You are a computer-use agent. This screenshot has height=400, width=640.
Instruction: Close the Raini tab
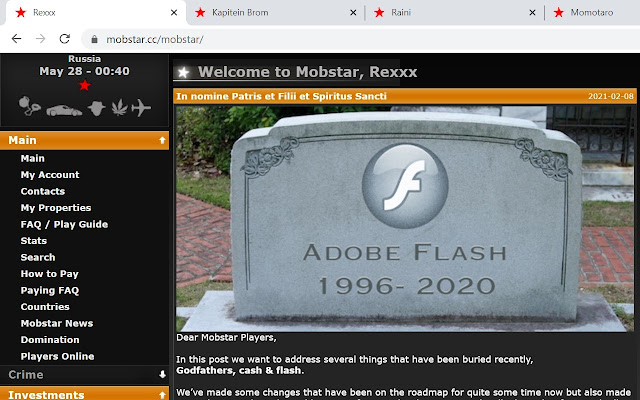(x=532, y=13)
